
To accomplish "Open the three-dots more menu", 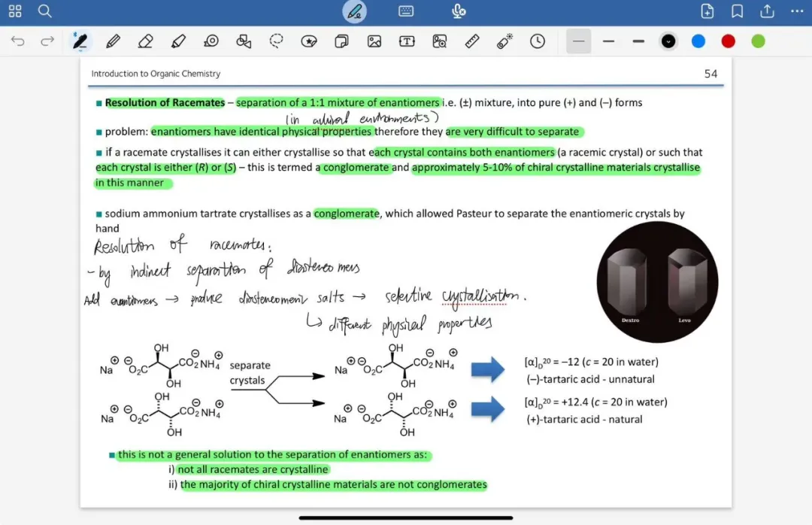I will pyautogui.click(x=797, y=11).
